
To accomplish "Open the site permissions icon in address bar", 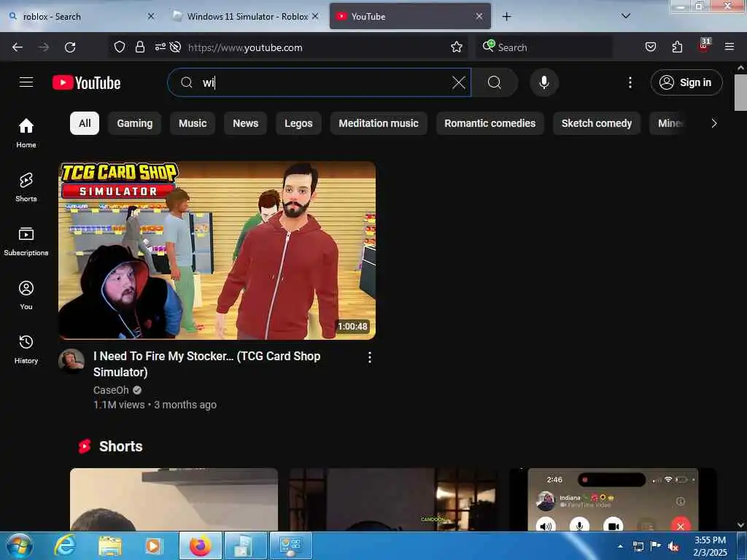I will (160, 47).
